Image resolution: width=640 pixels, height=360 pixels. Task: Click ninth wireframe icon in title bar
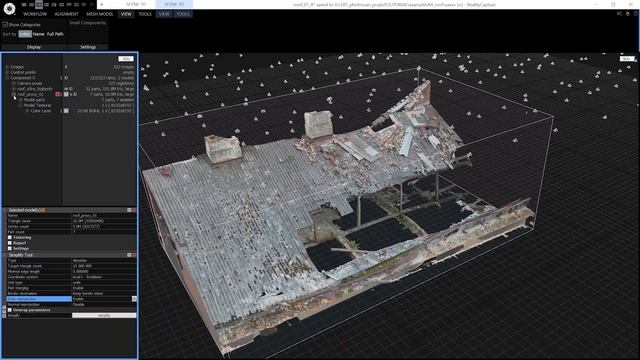84,4
